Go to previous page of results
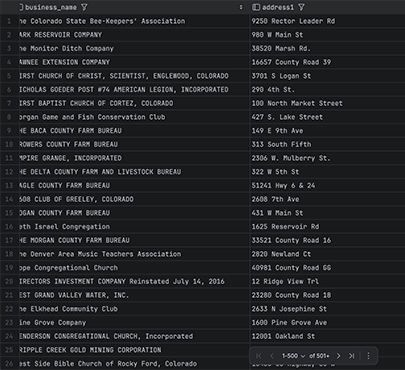405x370 pixels. (272, 356)
